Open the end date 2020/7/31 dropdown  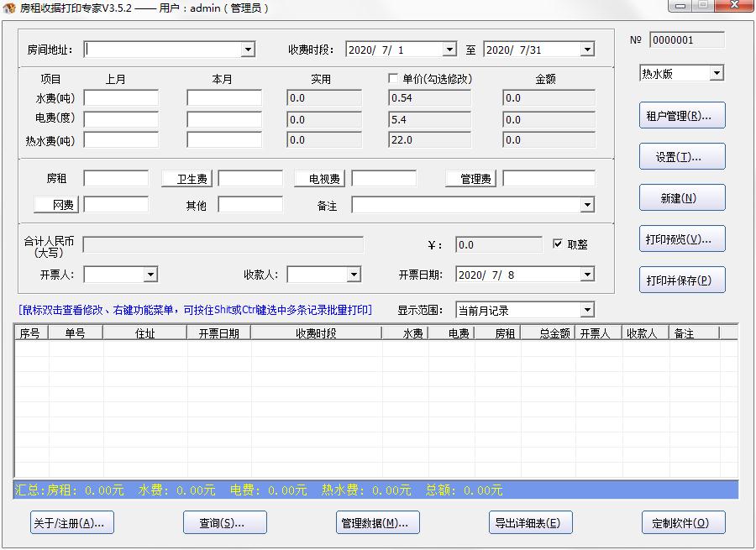(587, 50)
